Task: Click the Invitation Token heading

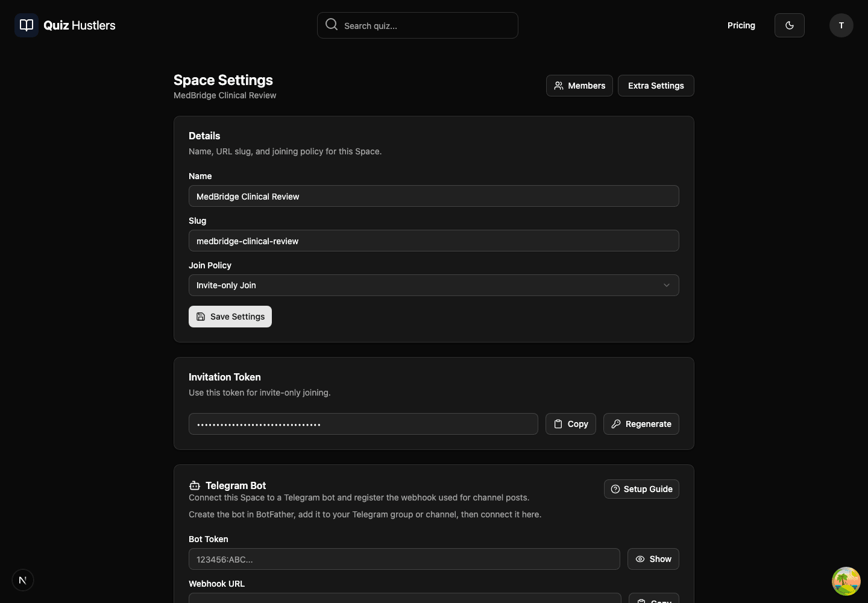Action: point(225,377)
